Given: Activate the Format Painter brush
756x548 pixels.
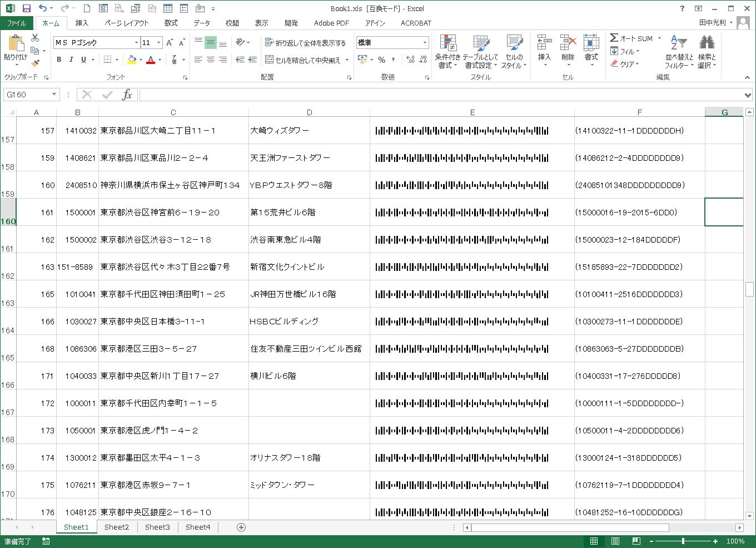Looking at the screenshot, I should [35, 63].
